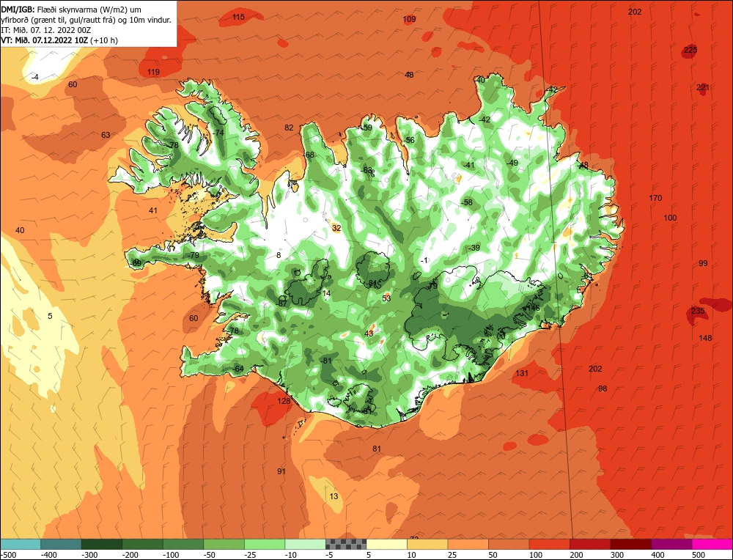Click the '(+10 h)' forecast offset text

[x=104, y=40]
